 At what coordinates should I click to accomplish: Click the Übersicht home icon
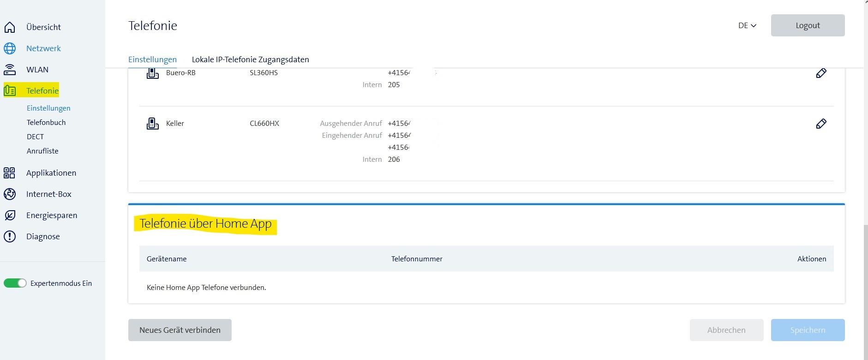10,27
